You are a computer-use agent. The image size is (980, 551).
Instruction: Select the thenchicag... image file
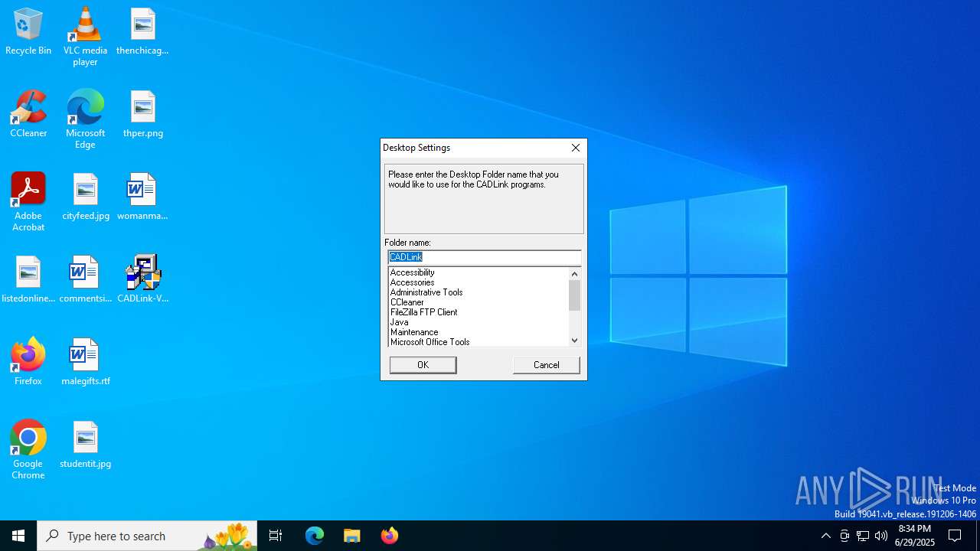142,32
